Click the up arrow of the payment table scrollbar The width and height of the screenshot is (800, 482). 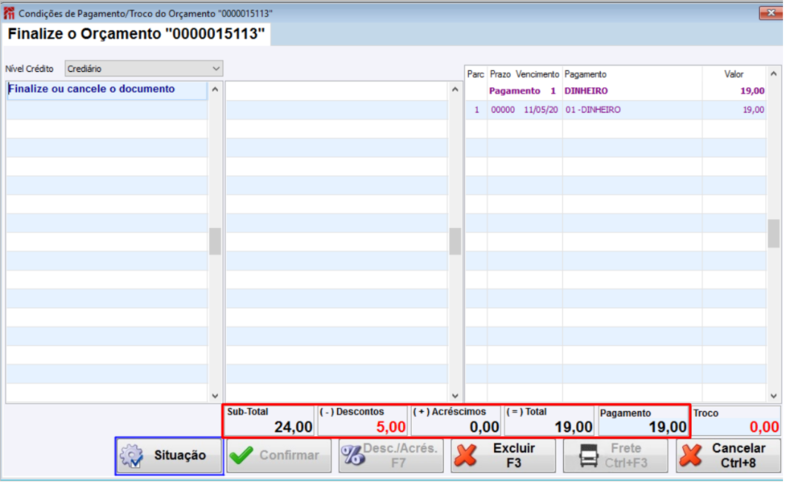tap(773, 74)
